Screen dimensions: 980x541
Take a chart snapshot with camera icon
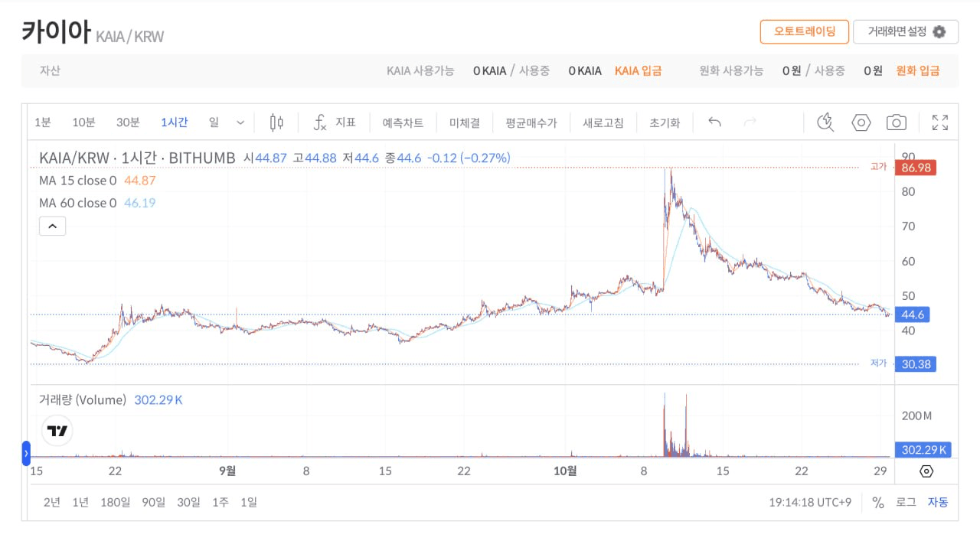pos(897,122)
